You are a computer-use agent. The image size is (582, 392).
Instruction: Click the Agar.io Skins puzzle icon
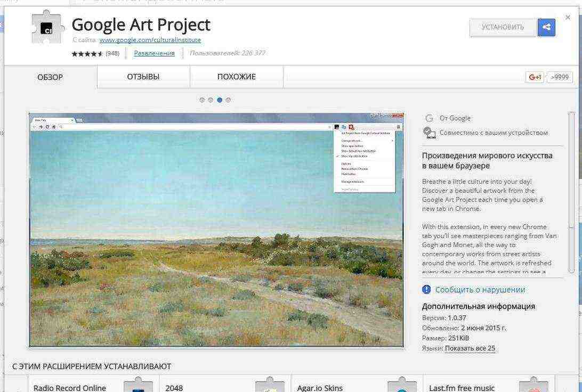pos(402,385)
